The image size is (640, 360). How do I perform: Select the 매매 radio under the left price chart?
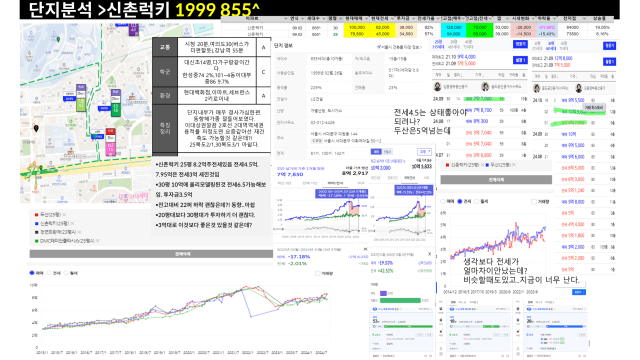coord(32,273)
